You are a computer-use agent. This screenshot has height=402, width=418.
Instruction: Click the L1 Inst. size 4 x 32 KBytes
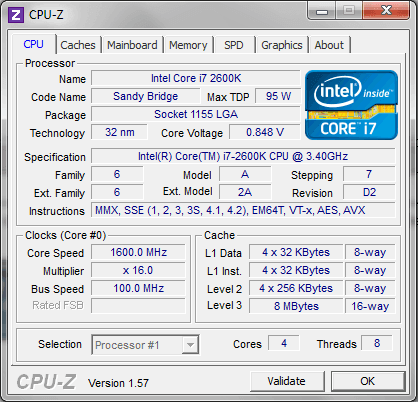coord(296,270)
